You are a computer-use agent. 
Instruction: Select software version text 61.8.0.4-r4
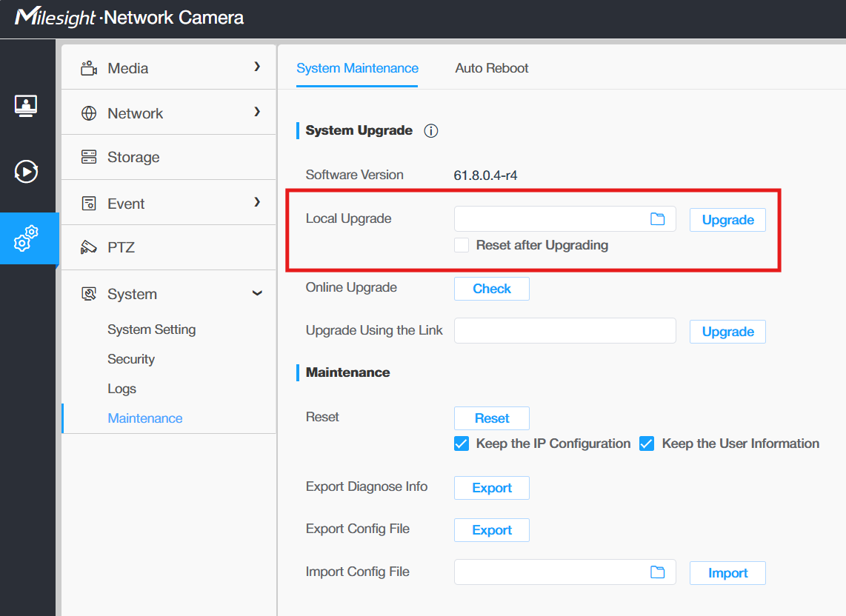pyautogui.click(x=485, y=175)
